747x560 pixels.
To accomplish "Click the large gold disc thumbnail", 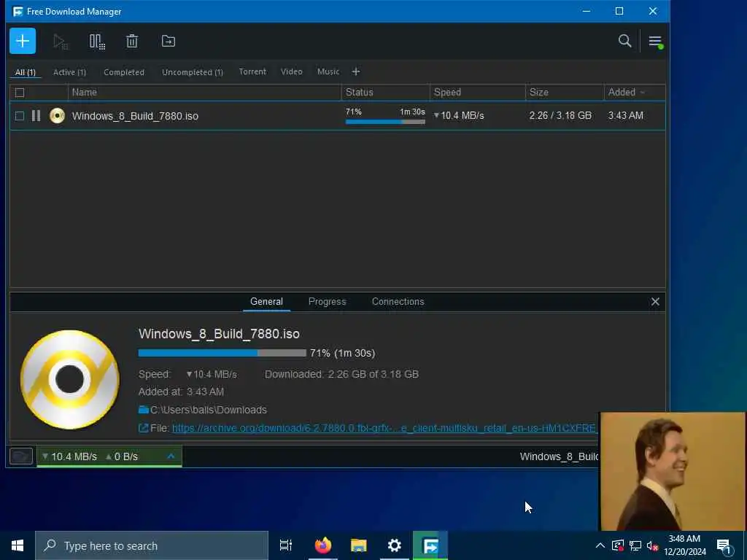I will pyautogui.click(x=70, y=379).
